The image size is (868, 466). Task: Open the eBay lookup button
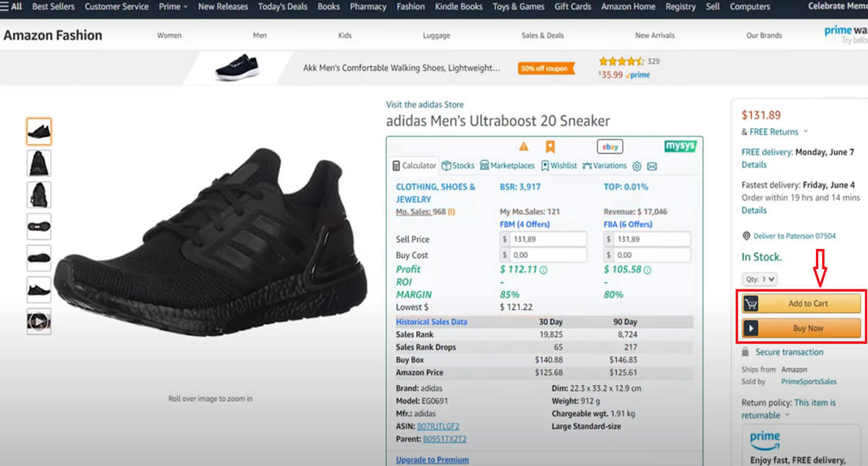(610, 146)
